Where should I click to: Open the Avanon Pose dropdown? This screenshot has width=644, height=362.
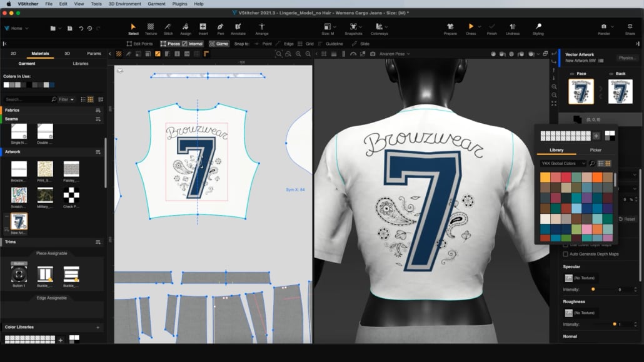coord(395,54)
